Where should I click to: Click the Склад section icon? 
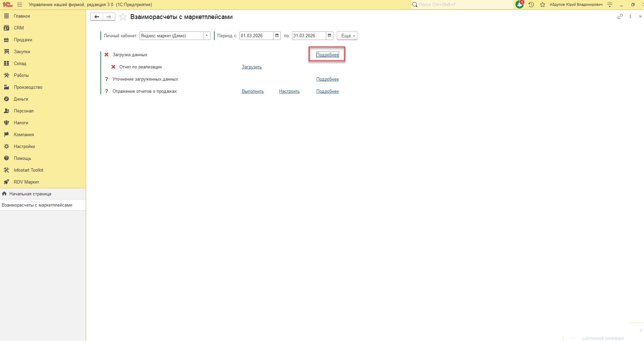click(6, 63)
